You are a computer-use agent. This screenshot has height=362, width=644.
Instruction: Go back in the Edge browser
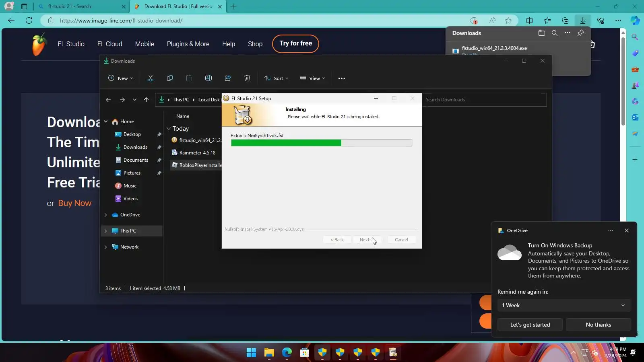[x=11, y=21]
